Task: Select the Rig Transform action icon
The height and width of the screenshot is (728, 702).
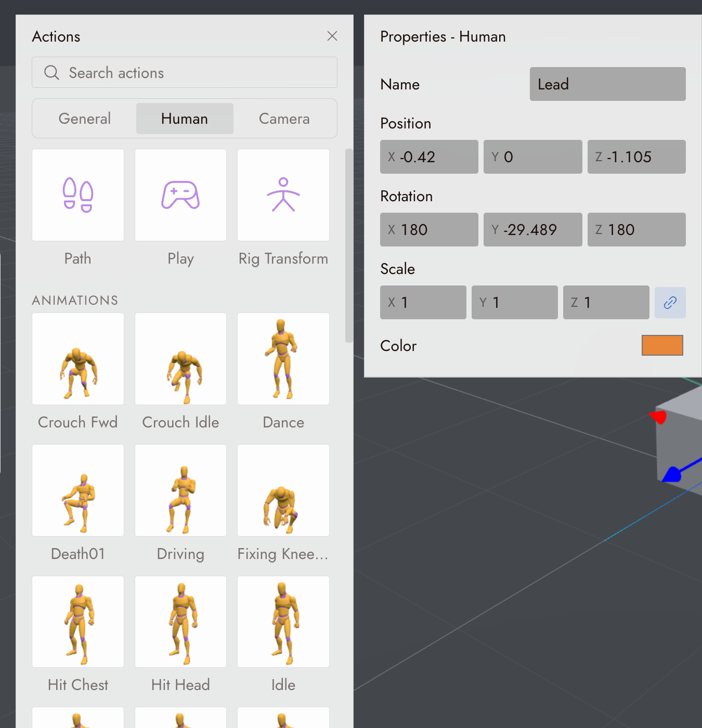Action: [283, 195]
